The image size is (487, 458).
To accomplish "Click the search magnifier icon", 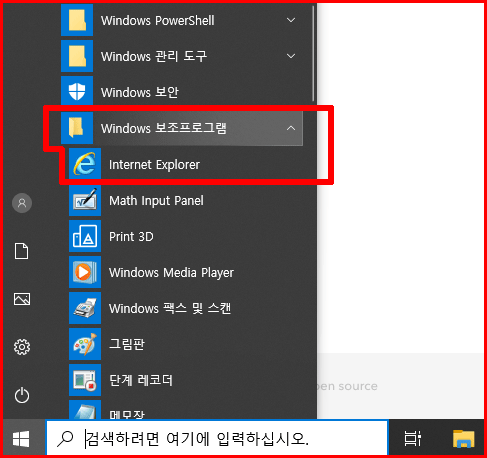I will click(65, 439).
